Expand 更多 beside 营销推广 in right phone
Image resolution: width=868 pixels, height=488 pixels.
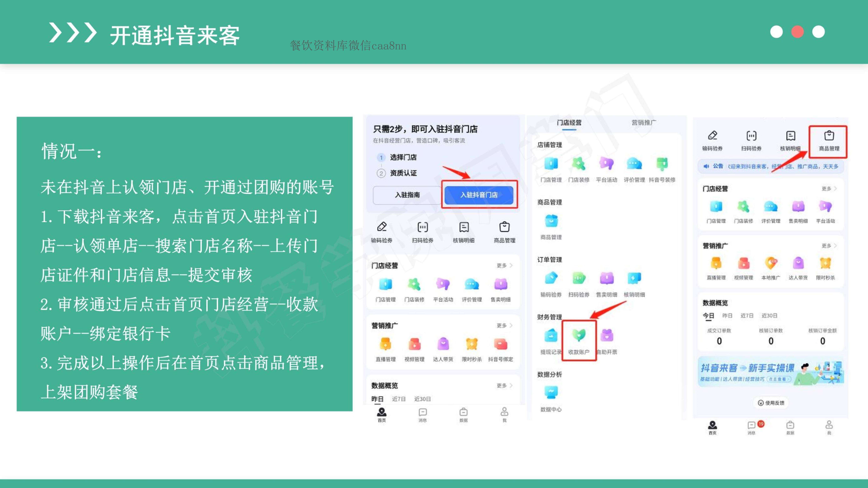coord(829,246)
